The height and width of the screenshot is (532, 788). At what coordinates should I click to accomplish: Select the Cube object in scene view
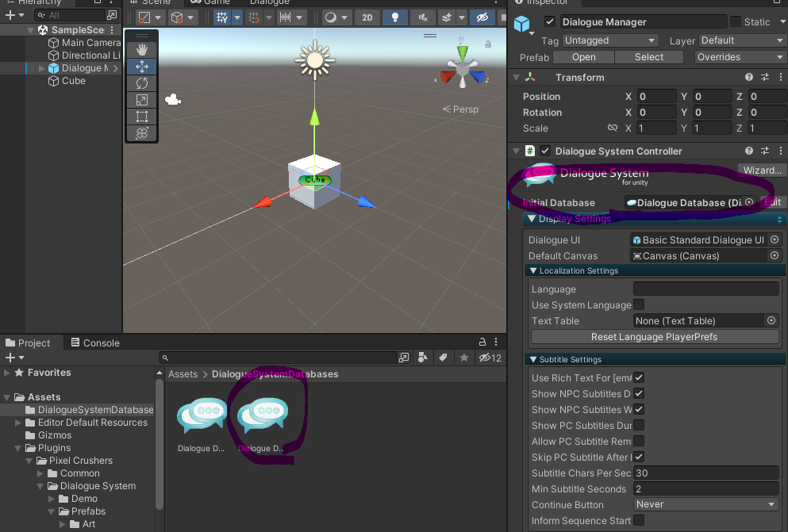coord(314,180)
